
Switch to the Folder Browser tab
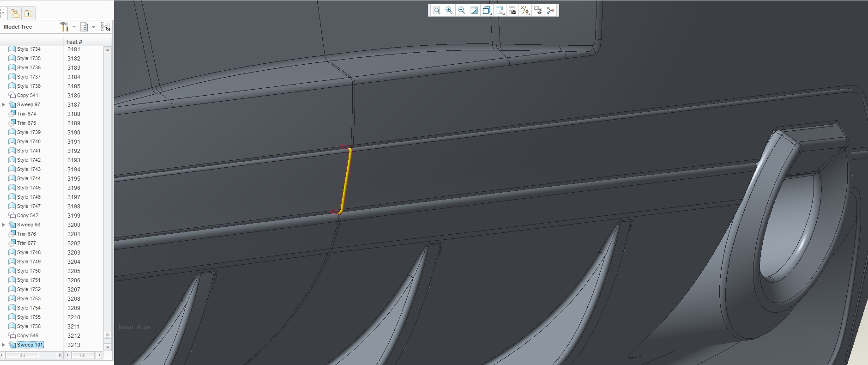[x=15, y=13]
